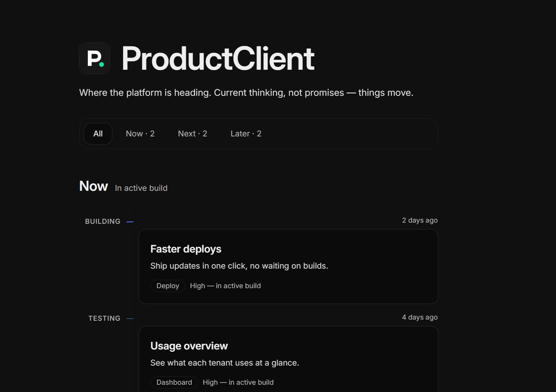This screenshot has height=392, width=556.
Task: Click the '4 days ago' timestamp
Action: pyautogui.click(x=420, y=317)
